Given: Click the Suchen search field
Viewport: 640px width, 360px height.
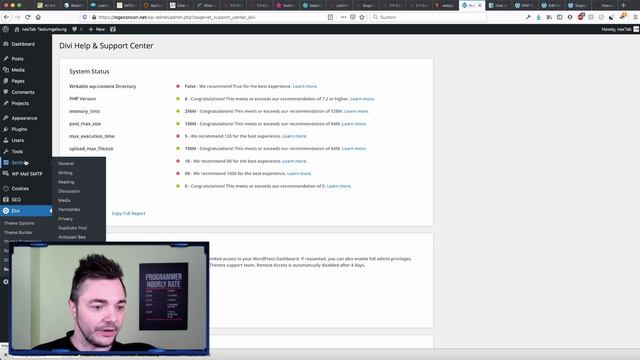Looking at the screenshot, I should (429, 17).
